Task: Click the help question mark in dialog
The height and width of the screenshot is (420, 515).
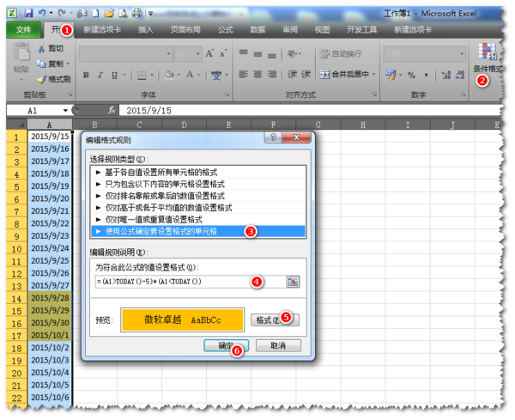Action: pos(273,137)
